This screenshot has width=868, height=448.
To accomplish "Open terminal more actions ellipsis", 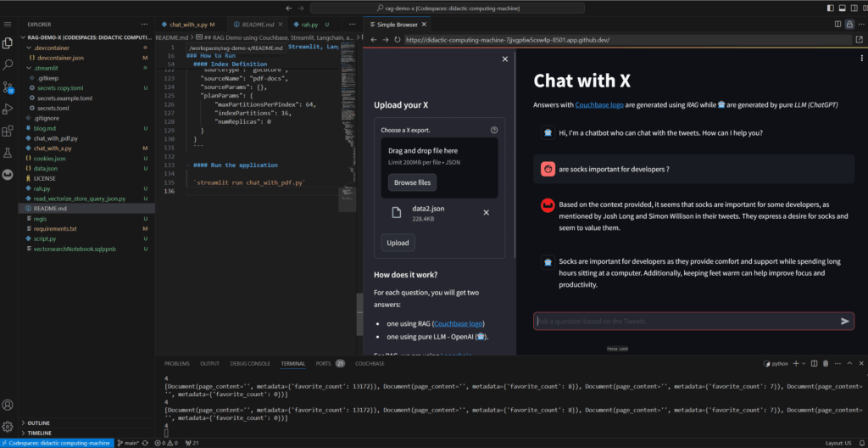I will pos(837,364).
